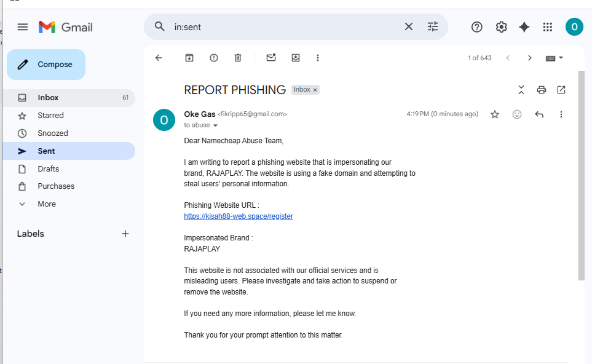This screenshot has width=592, height=364.
Task: Star the REPORT PHISHING message
Action: [x=495, y=114]
